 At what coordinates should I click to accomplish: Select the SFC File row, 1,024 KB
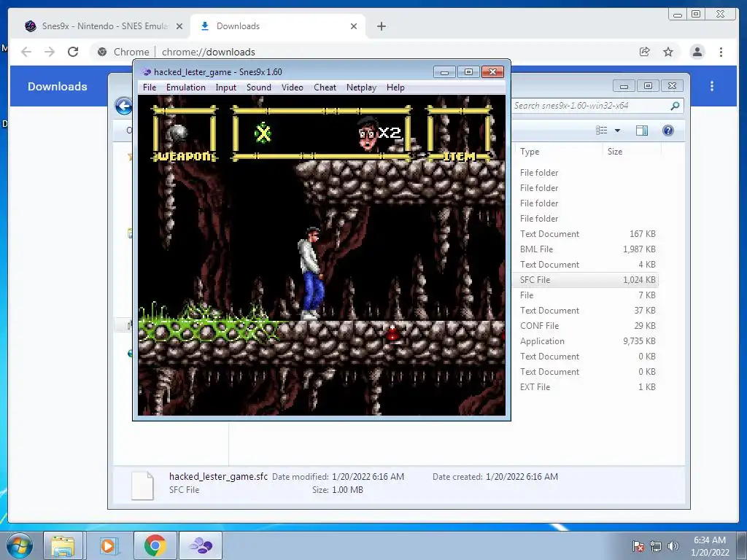click(587, 280)
